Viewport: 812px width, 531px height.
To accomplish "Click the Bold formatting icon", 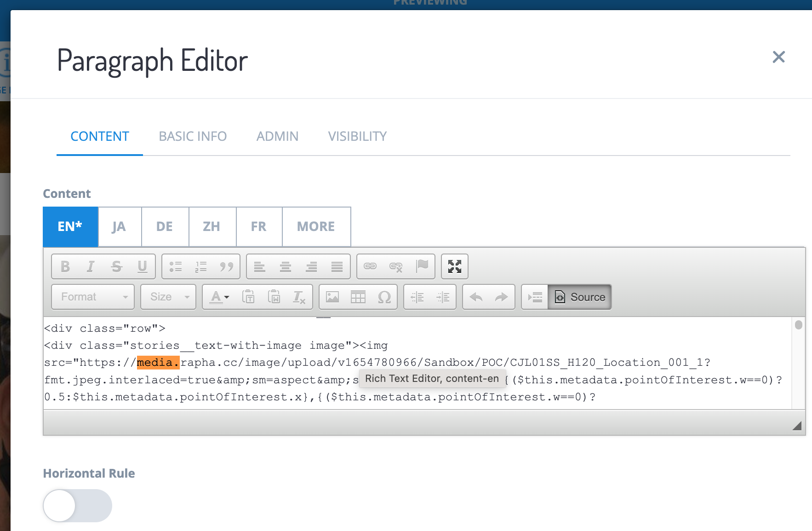I will tap(65, 266).
